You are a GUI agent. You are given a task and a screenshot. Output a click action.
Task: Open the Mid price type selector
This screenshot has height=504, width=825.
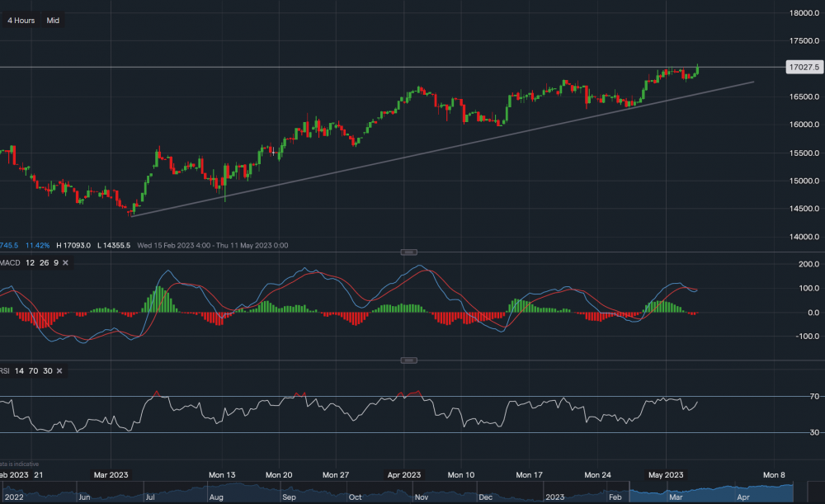(x=52, y=20)
